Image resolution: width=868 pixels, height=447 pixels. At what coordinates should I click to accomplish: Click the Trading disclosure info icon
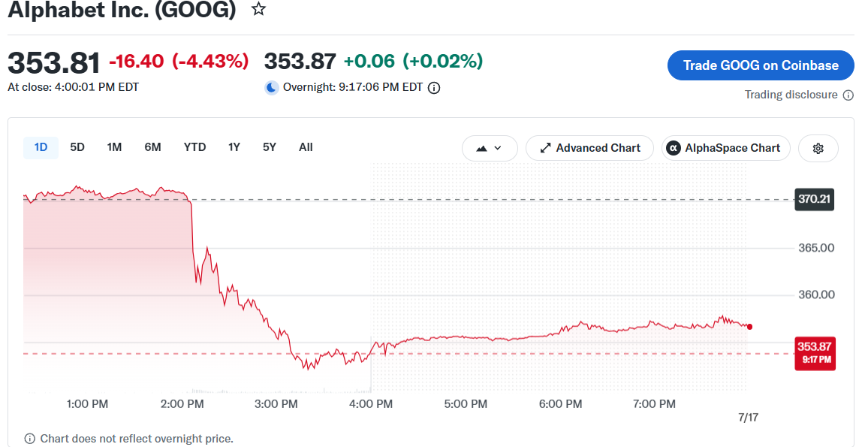tap(848, 95)
